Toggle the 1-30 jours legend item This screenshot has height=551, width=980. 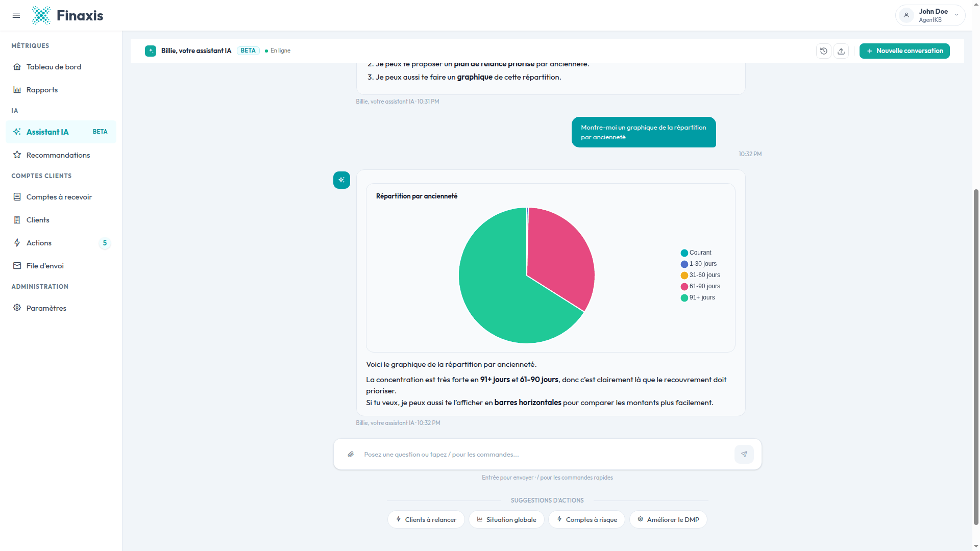(x=698, y=264)
